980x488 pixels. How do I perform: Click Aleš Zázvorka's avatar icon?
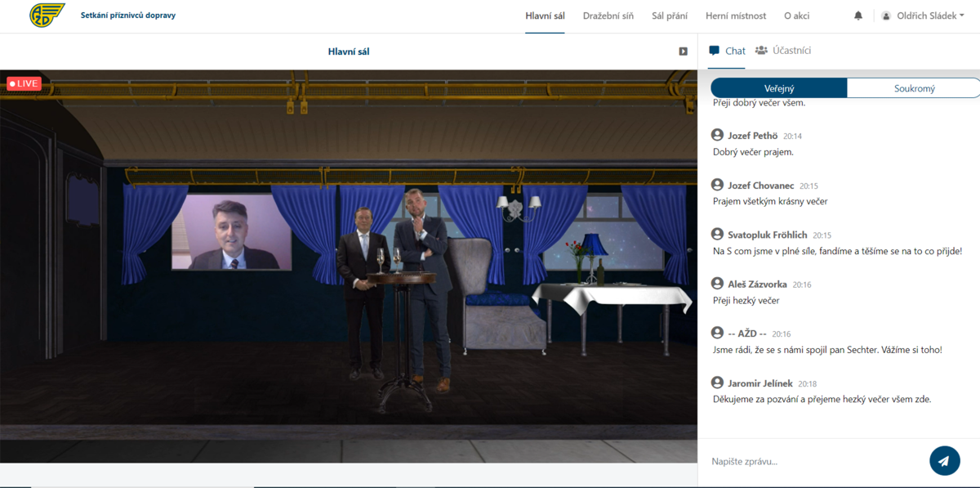pyautogui.click(x=718, y=284)
